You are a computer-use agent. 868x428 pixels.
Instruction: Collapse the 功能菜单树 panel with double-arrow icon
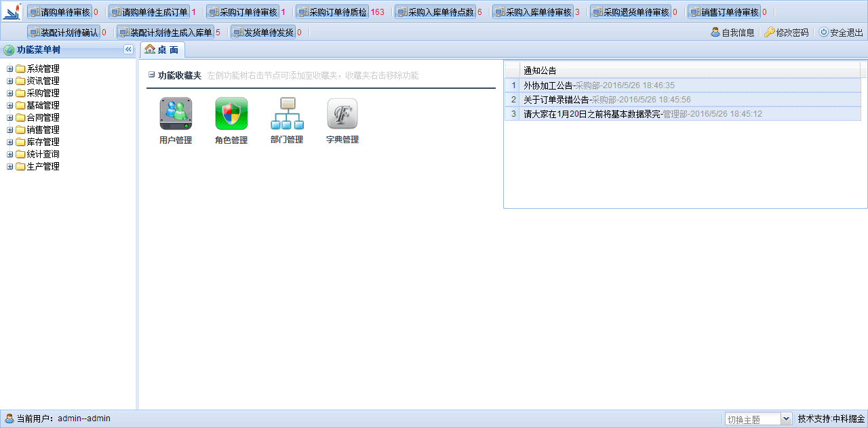128,50
